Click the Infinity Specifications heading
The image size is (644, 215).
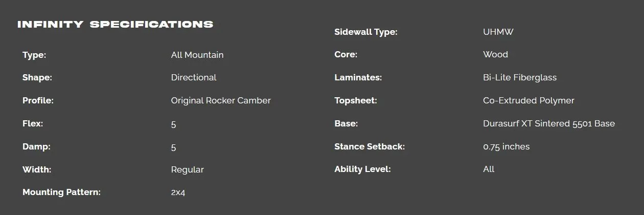click(115, 25)
